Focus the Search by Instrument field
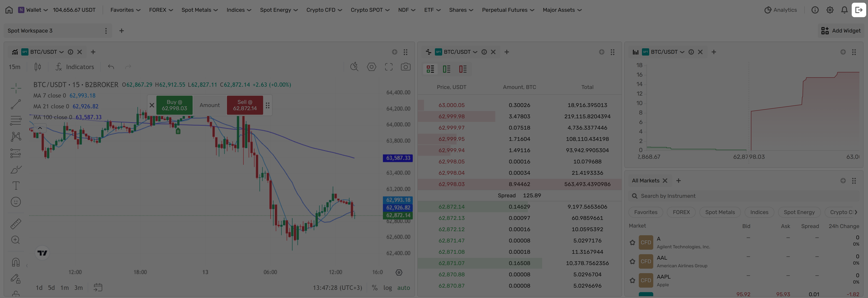868x298 pixels. click(744, 196)
